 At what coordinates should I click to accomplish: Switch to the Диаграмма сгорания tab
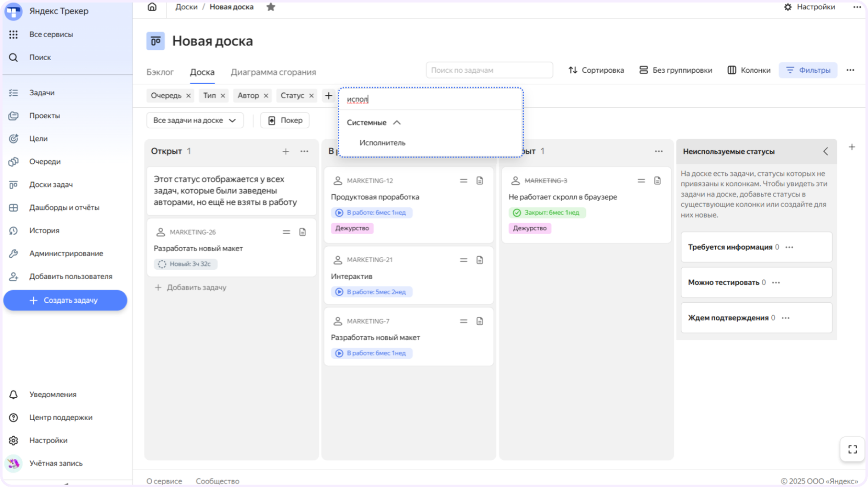pyautogui.click(x=273, y=72)
